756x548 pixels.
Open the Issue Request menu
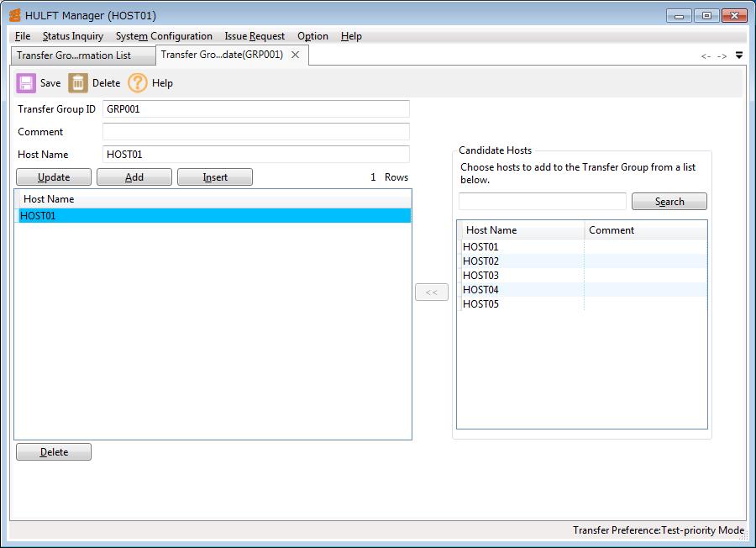coord(255,36)
